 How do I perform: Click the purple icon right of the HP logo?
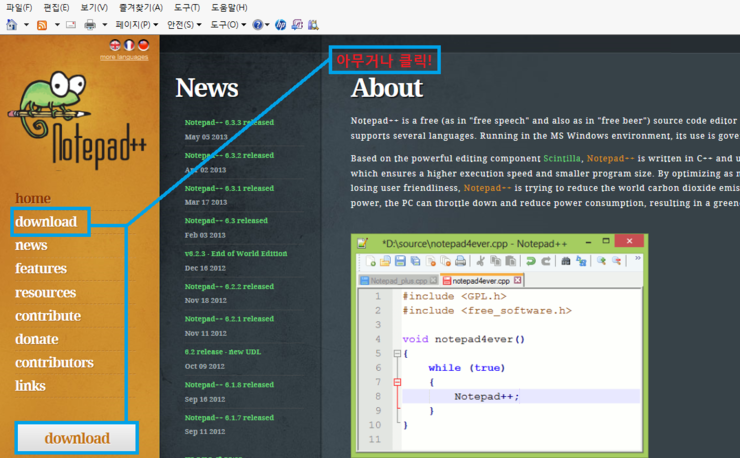click(297, 25)
